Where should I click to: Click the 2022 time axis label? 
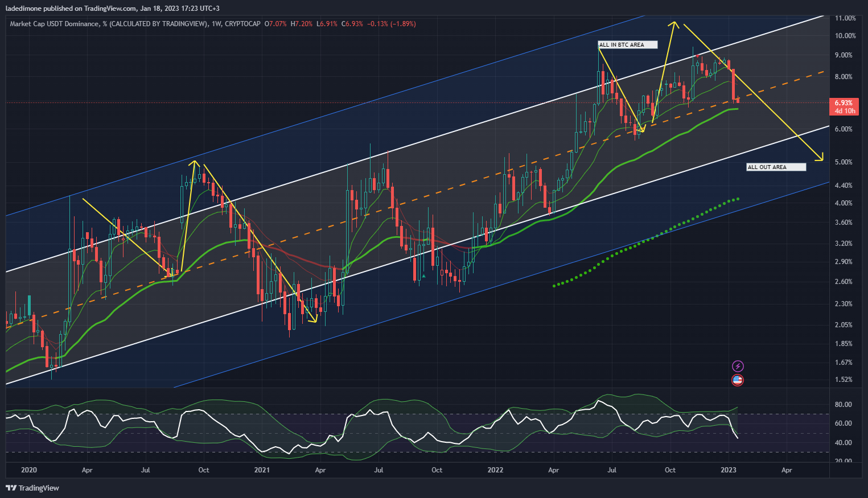(x=496, y=470)
